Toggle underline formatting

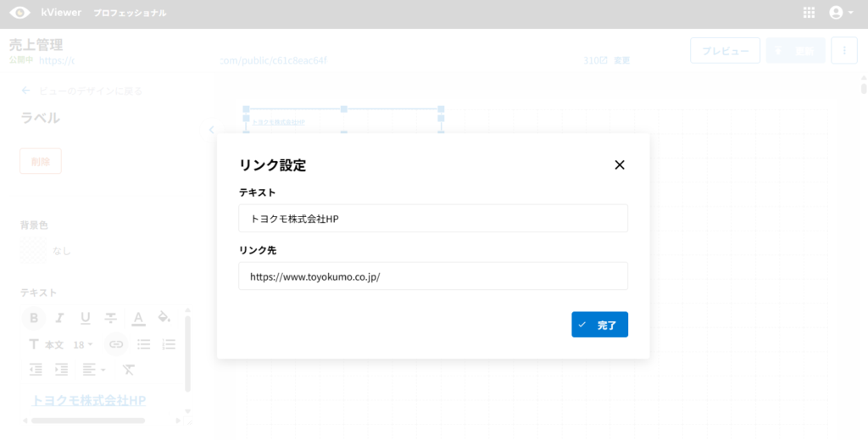click(86, 318)
